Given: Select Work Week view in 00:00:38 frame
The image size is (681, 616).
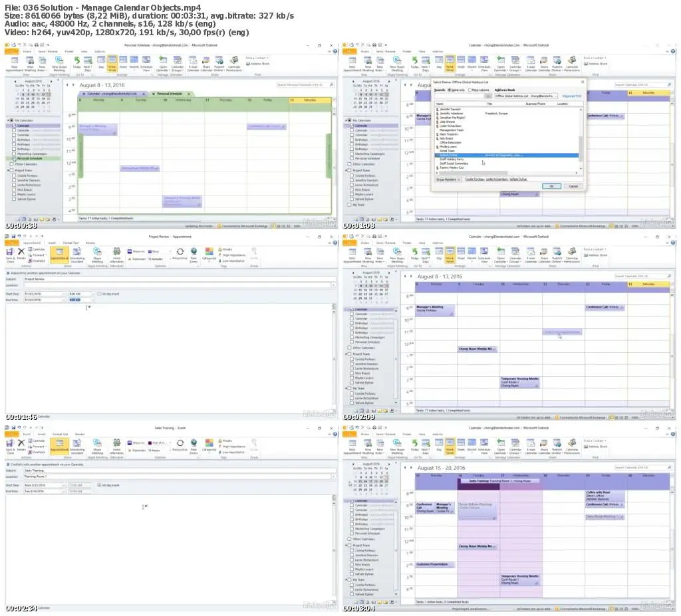Looking at the screenshot, I should coord(112,63).
